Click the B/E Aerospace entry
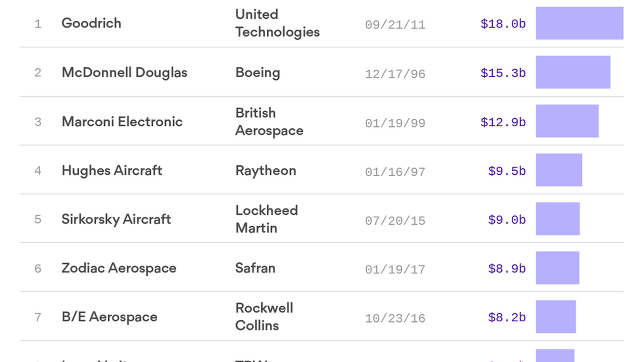The width and height of the screenshot is (644, 362). (x=109, y=317)
